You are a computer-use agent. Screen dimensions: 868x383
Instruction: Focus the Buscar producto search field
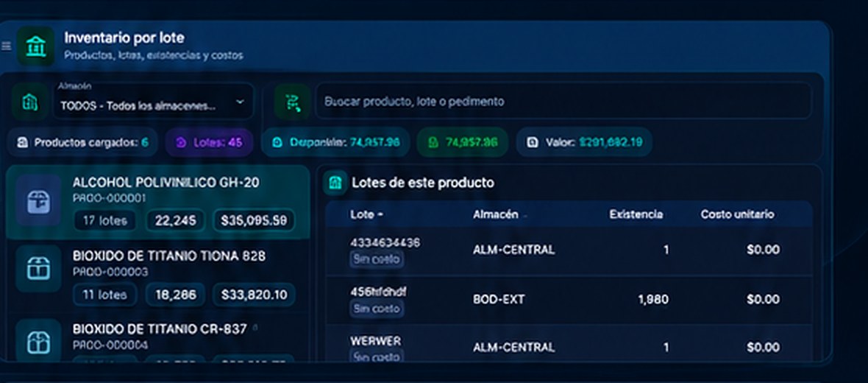563,102
